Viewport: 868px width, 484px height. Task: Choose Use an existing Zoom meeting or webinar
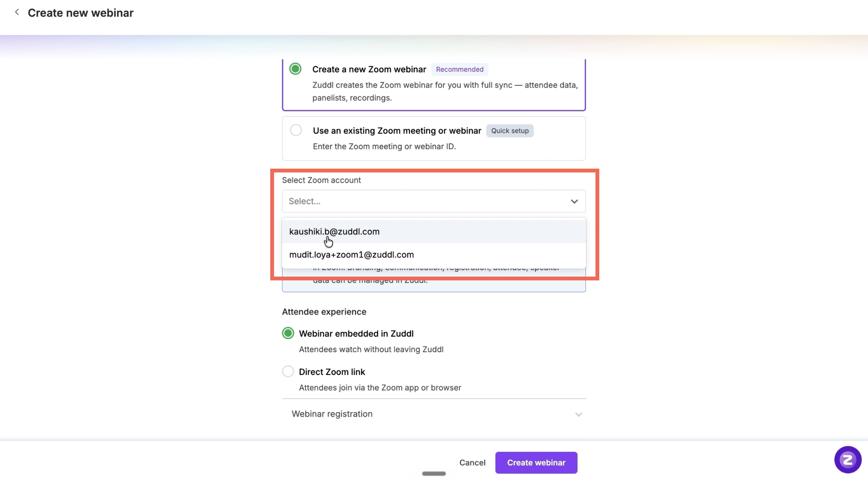click(296, 130)
